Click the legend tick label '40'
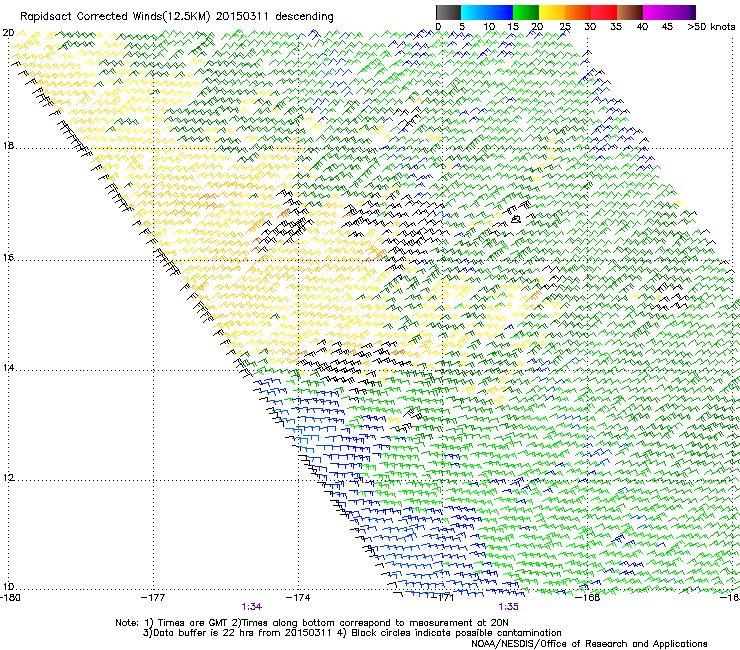The width and height of the screenshot is (740, 650). (x=642, y=27)
